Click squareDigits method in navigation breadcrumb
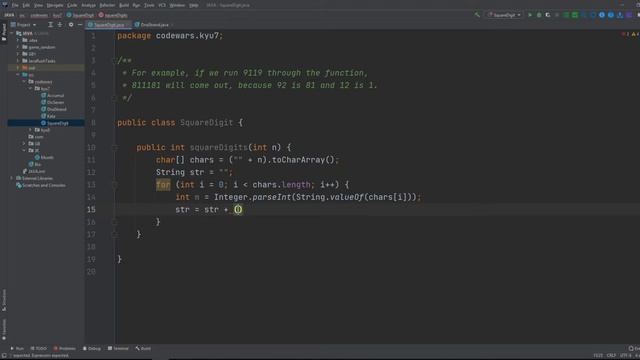Image resolution: width=640 pixels, height=360 pixels. [x=113, y=16]
